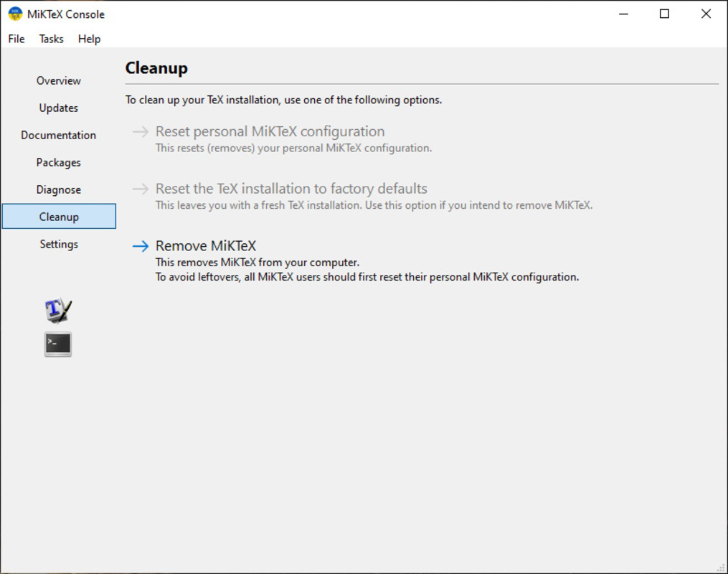Open the File menu
Viewport: 728px width, 574px height.
pos(16,39)
